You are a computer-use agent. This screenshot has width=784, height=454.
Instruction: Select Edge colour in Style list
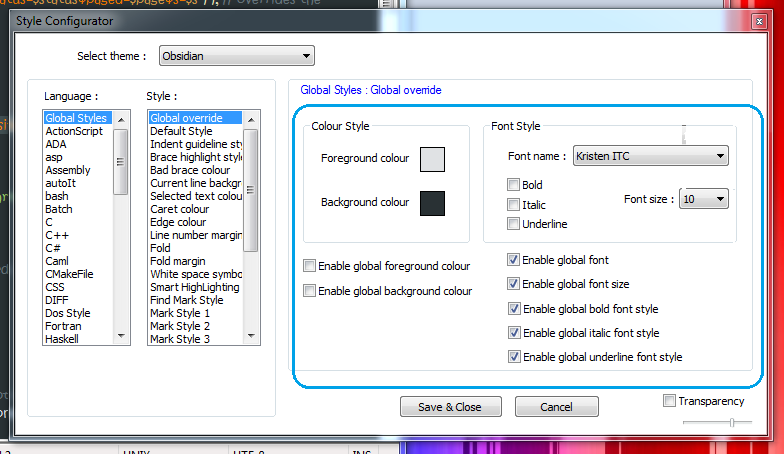point(196,222)
